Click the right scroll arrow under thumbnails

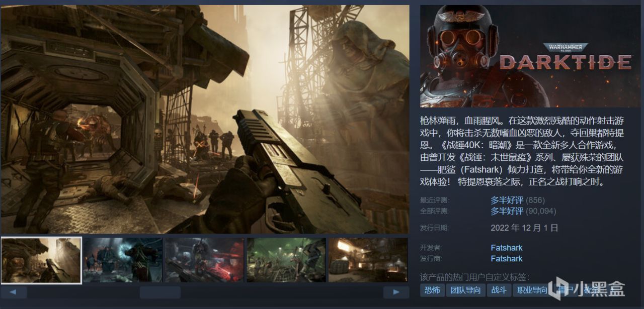click(396, 292)
